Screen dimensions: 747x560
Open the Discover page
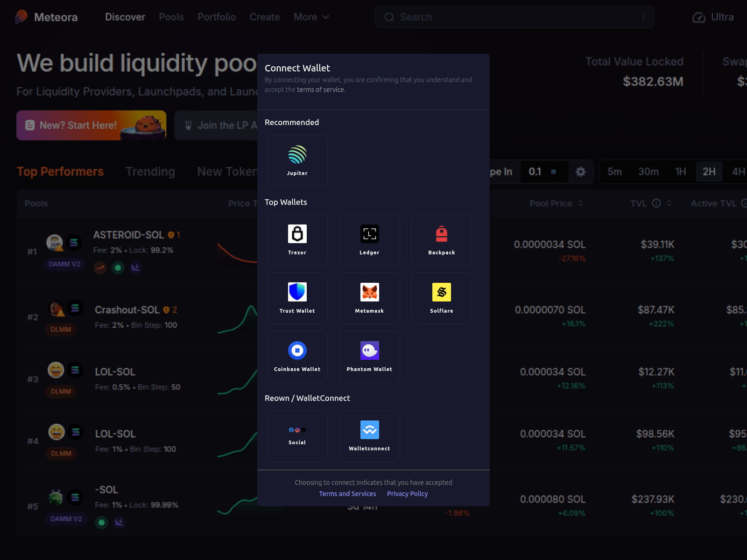point(125,17)
